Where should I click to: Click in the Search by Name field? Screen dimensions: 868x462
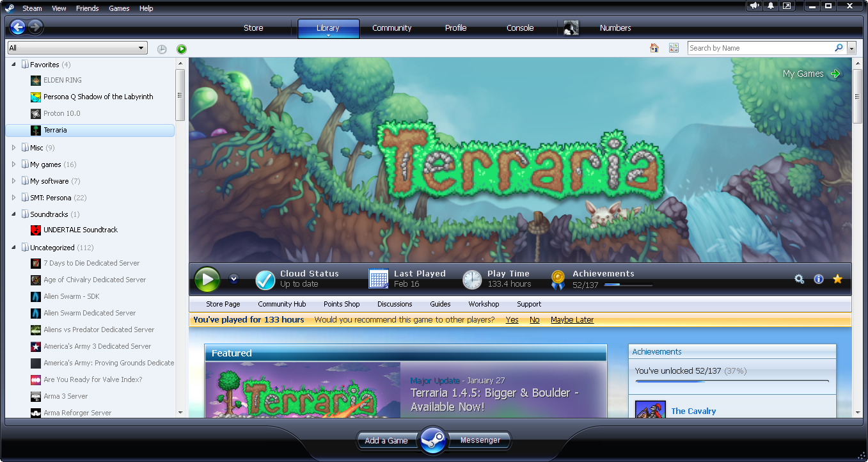coord(760,48)
